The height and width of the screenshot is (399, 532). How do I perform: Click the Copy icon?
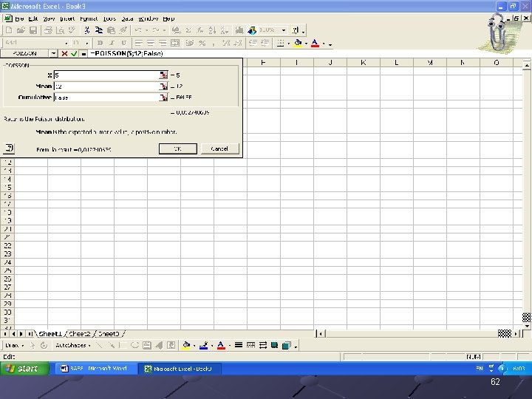click(x=99, y=30)
